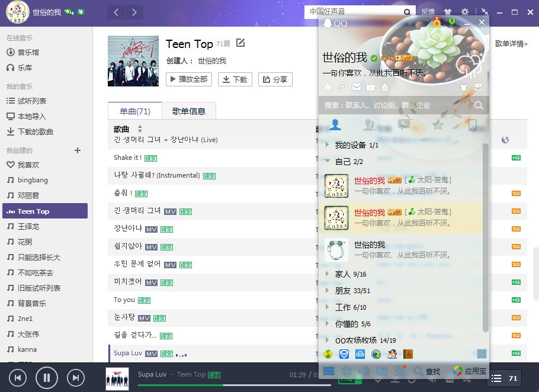The height and width of the screenshot is (392, 539).
Task: Open the QQ phone tab
Action: point(473,125)
